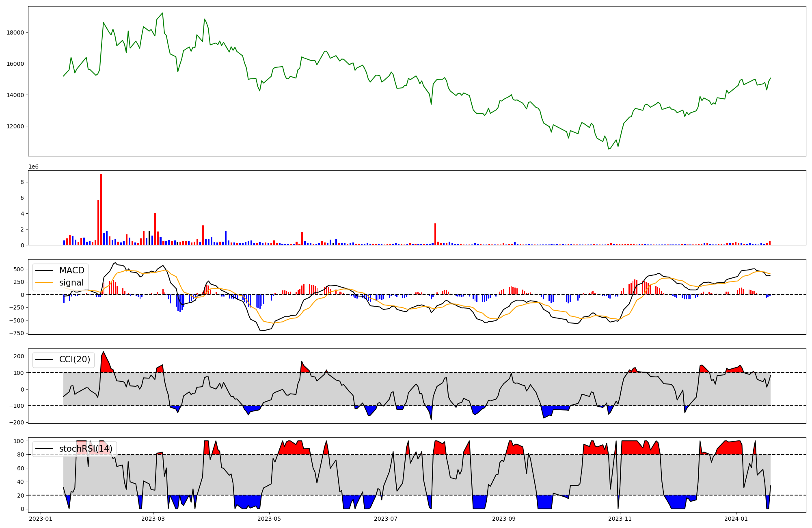This screenshot has width=812, height=528.
Task: Select the 12000 price axis tick label
Action: [x=15, y=127]
